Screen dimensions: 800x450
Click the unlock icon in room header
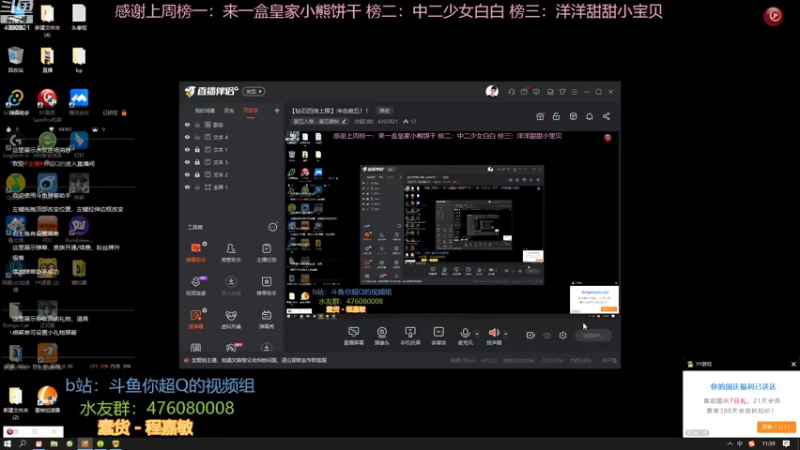(556, 116)
